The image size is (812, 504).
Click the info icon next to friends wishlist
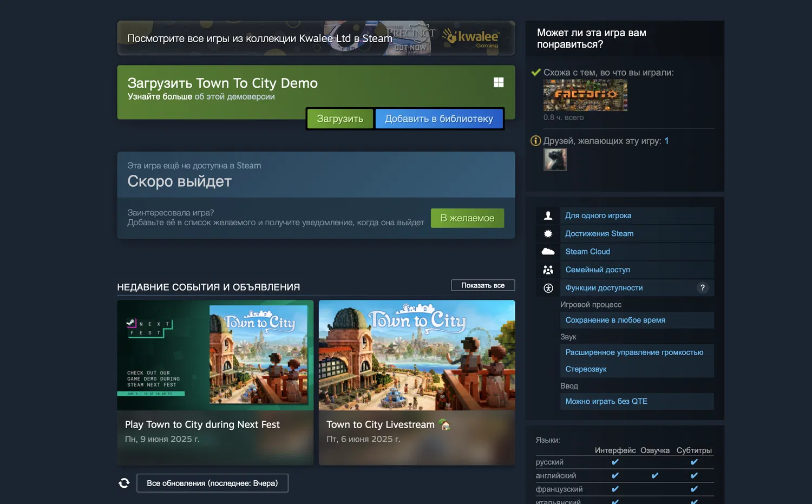pos(536,141)
